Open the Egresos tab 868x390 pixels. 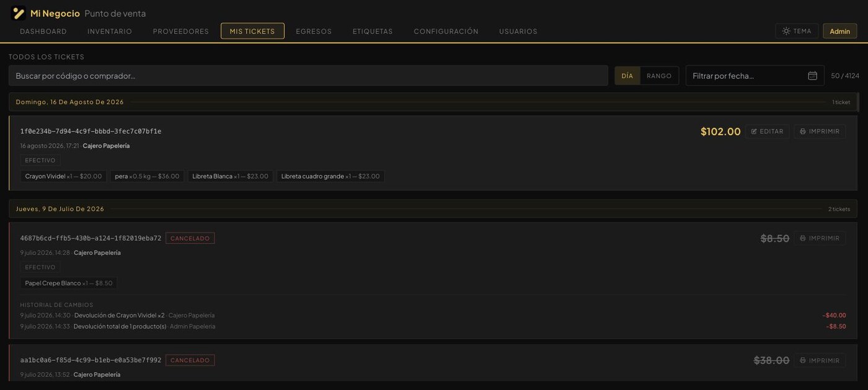coord(314,31)
